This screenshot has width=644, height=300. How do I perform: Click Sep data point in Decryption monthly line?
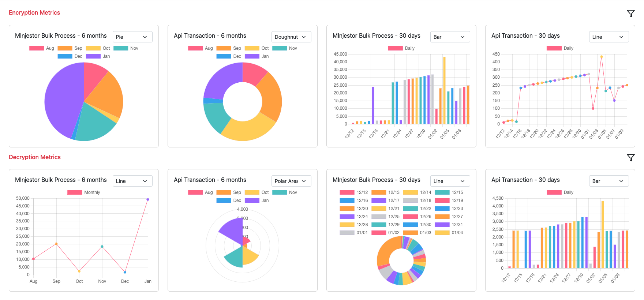pos(56,244)
